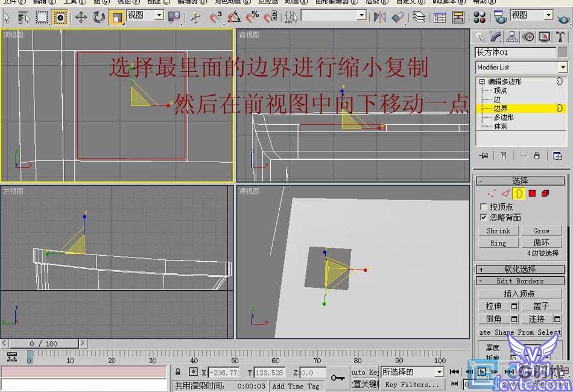Toggle 3D Snaps magnet
Image resolution: width=573 pixels, height=392 pixels.
tap(215, 17)
